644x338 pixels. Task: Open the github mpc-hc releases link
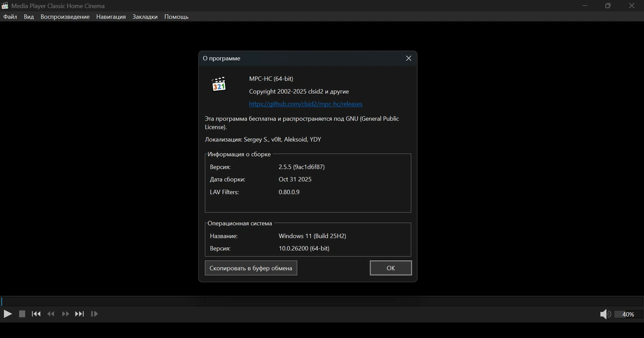(306, 104)
